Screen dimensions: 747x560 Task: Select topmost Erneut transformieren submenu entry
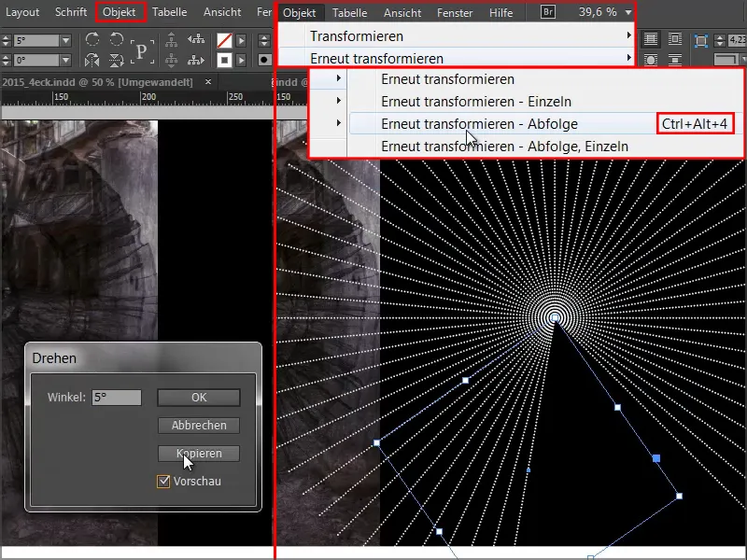[x=544, y=79]
